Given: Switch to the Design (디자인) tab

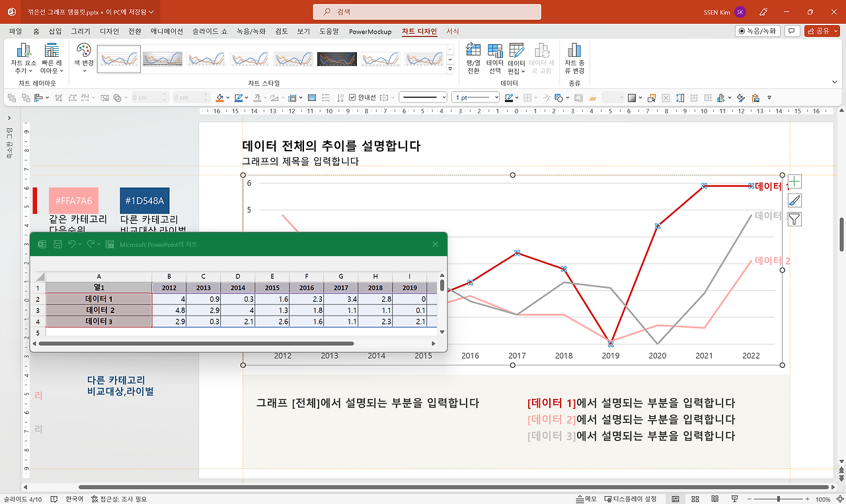Looking at the screenshot, I should [110, 31].
